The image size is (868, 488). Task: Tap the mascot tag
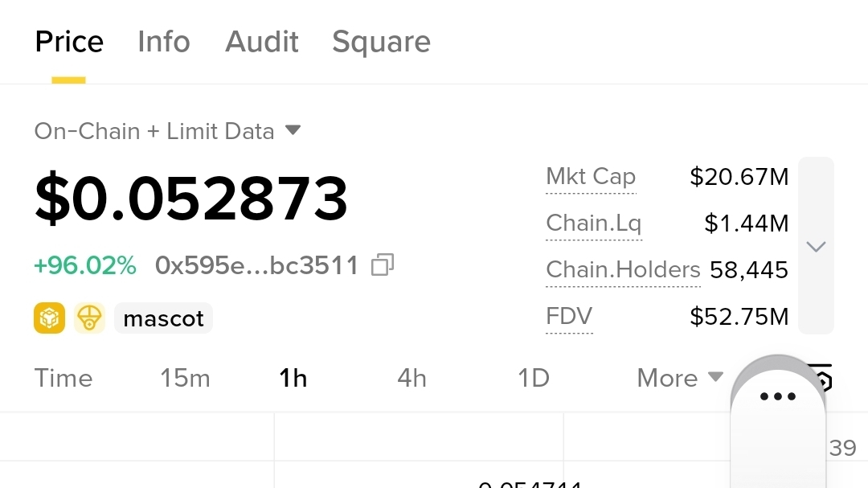click(x=164, y=319)
